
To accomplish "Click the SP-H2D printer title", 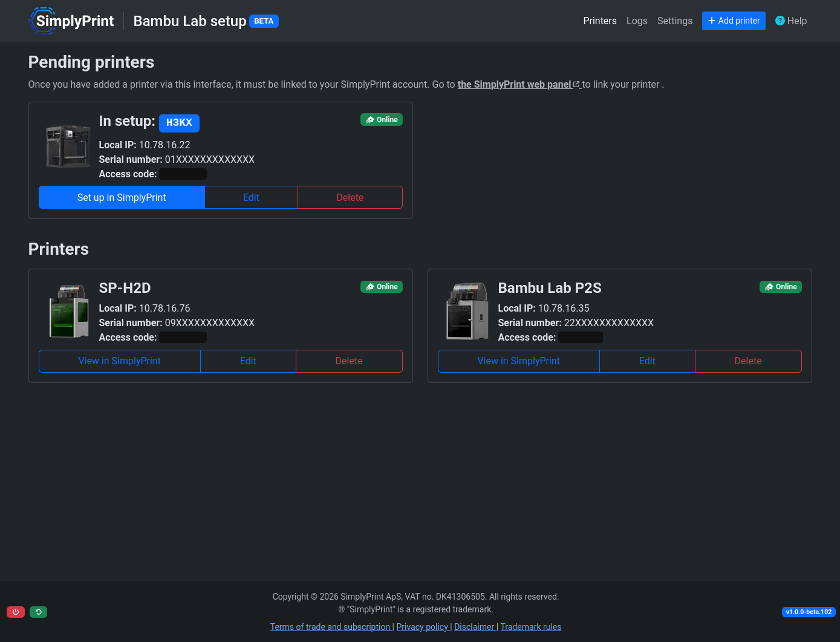I will [x=125, y=288].
